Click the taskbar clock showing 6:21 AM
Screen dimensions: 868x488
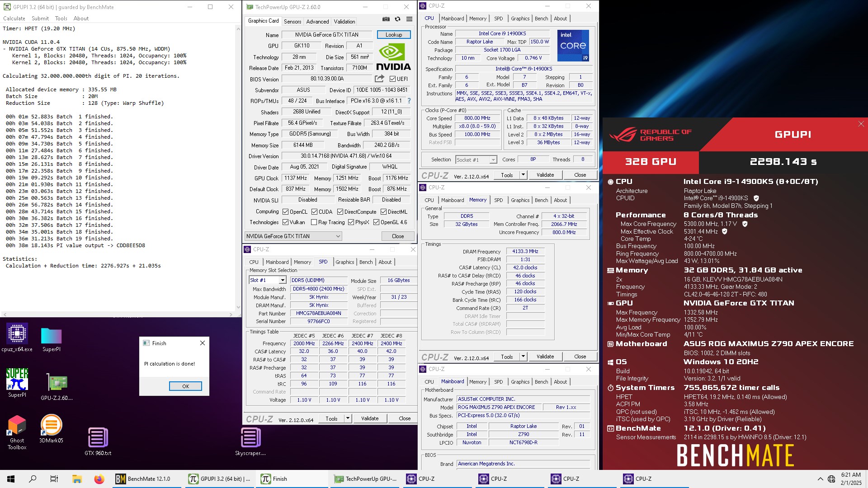point(851,479)
